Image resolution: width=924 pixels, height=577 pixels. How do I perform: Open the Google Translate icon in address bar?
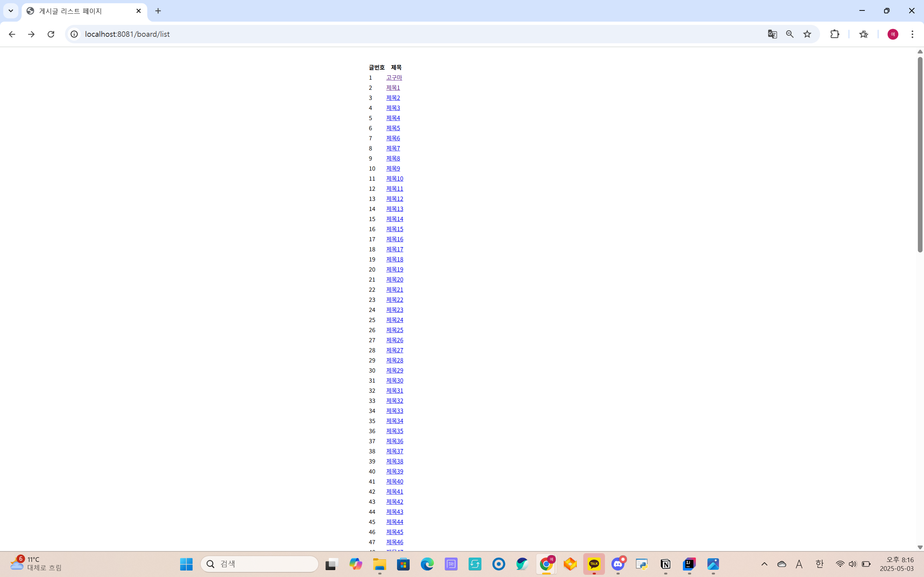click(x=772, y=34)
